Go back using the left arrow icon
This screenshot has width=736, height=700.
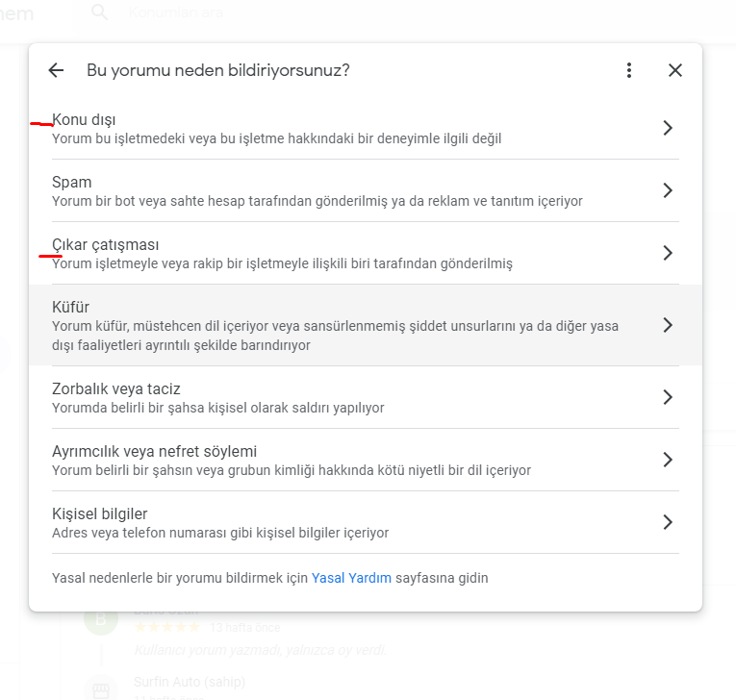click(56, 70)
